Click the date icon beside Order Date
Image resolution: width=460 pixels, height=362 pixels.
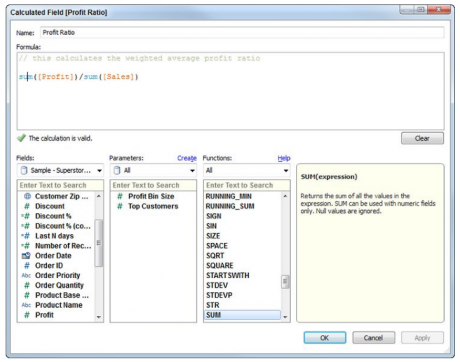[26, 256]
